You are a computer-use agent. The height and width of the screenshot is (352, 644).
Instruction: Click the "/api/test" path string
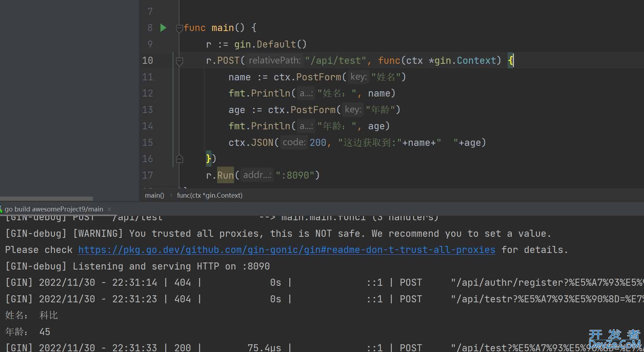[x=336, y=61]
